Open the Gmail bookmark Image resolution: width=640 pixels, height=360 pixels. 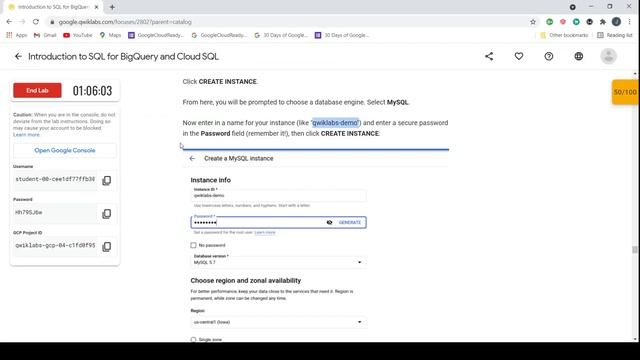pyautogui.click(x=45, y=35)
